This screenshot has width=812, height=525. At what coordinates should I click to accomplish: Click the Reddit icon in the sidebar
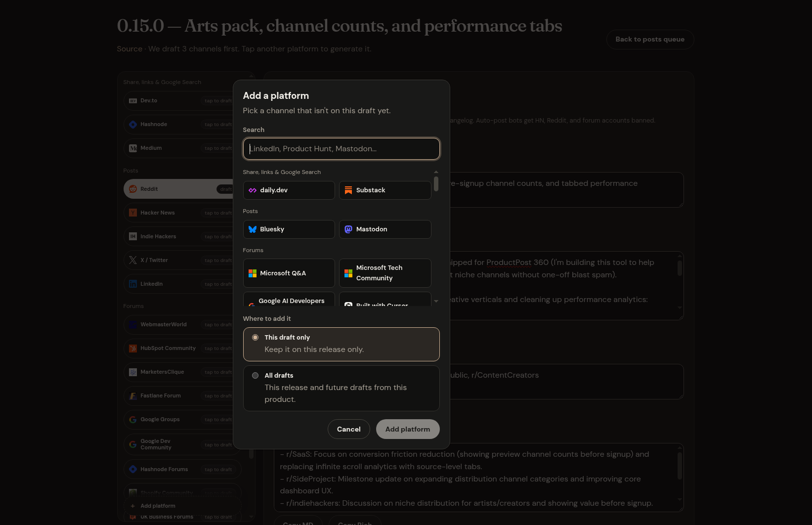point(133,189)
